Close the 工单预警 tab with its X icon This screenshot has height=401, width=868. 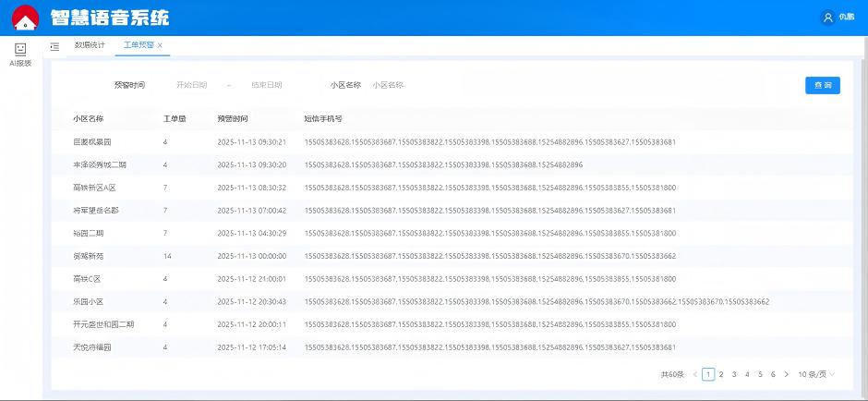(x=160, y=45)
